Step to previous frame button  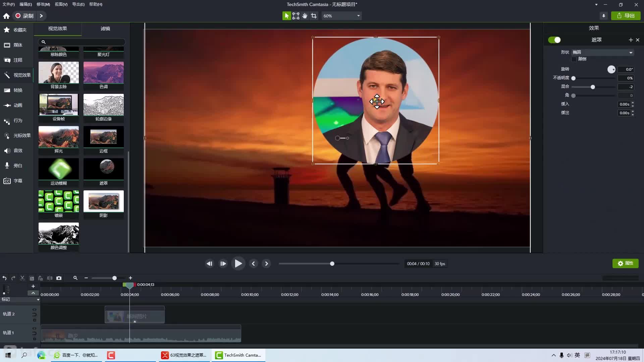coord(209,264)
